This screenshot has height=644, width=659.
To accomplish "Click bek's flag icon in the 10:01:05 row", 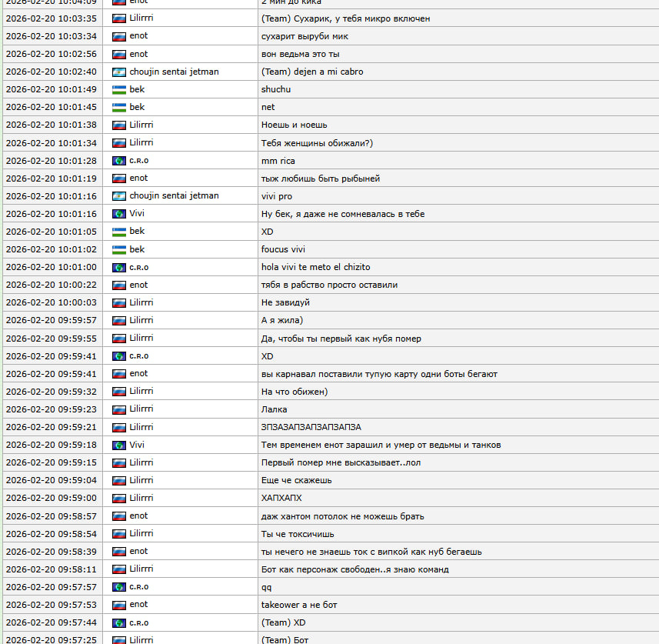I will (x=118, y=232).
